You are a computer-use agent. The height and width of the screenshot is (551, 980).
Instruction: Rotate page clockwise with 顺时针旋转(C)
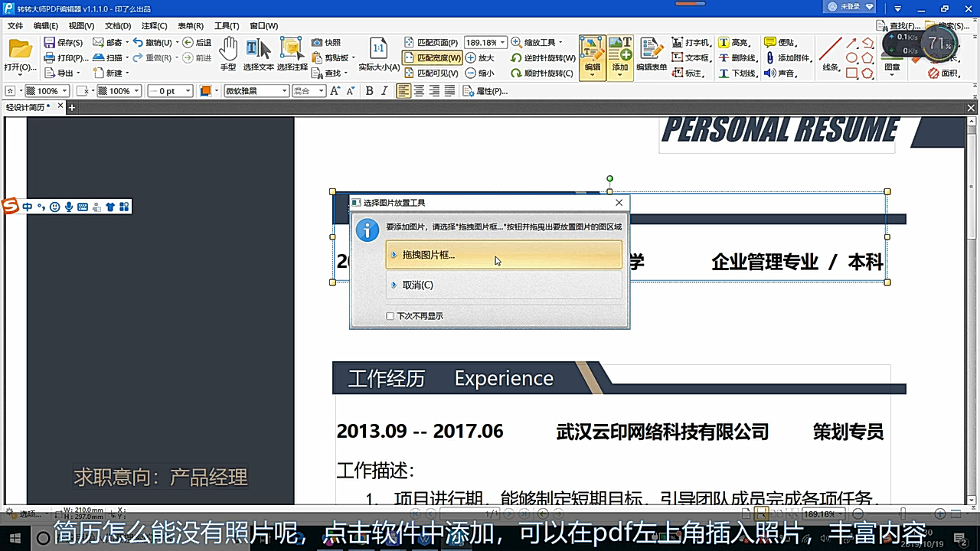click(x=542, y=73)
